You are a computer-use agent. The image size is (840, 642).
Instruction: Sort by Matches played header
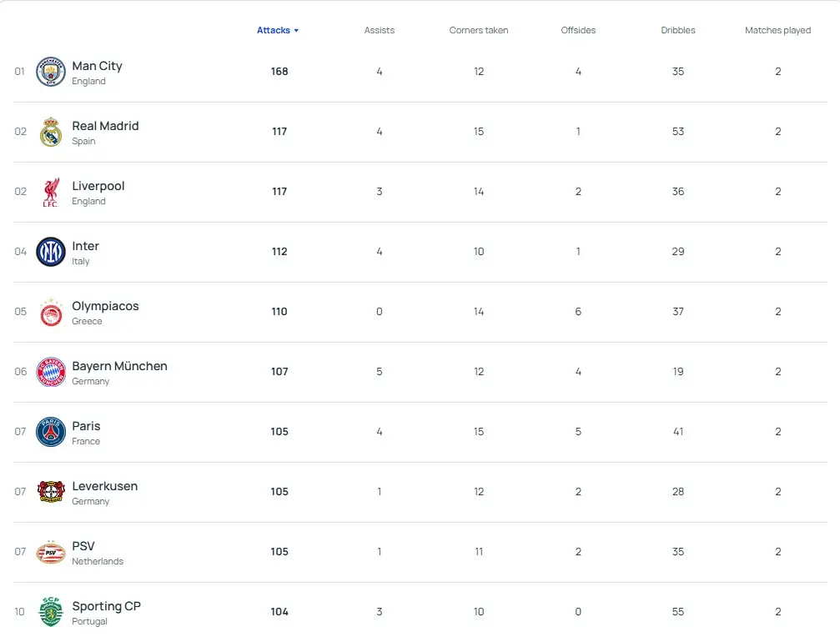click(777, 30)
